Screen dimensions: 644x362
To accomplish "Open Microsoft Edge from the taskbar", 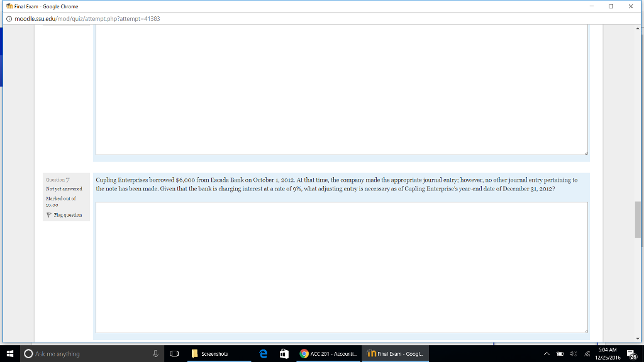I will [264, 353].
